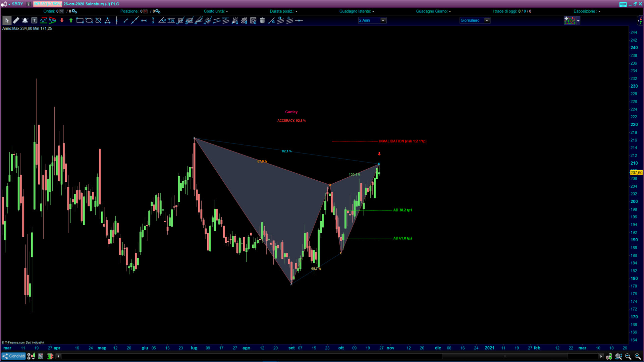Open the 2 Anni time range dropdown
Image resolution: width=644 pixels, height=362 pixels.
[383, 20]
